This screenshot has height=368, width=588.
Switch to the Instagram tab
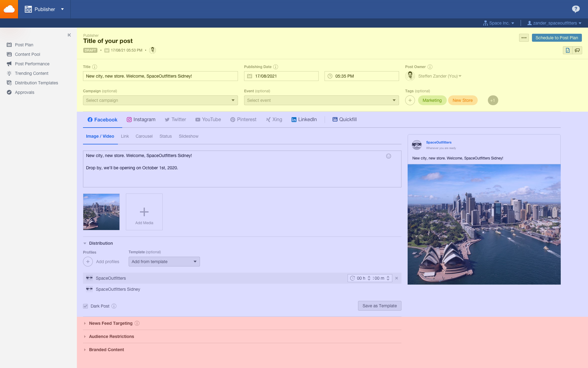click(141, 120)
